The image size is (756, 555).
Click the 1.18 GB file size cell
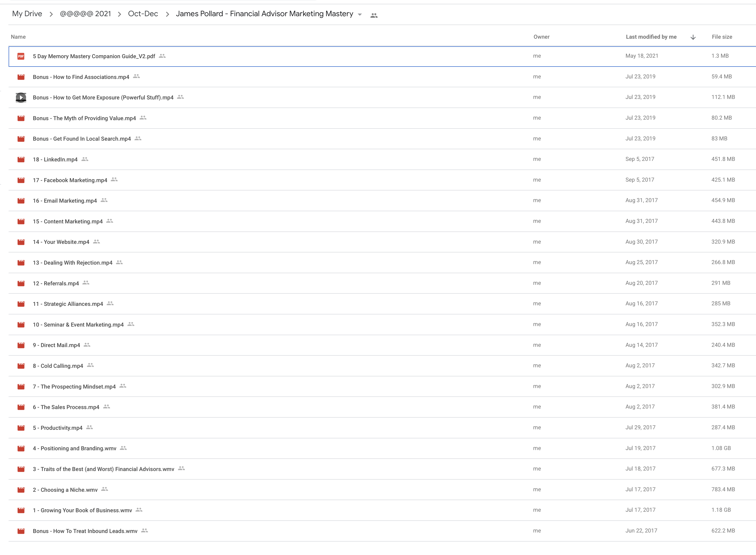(721, 510)
